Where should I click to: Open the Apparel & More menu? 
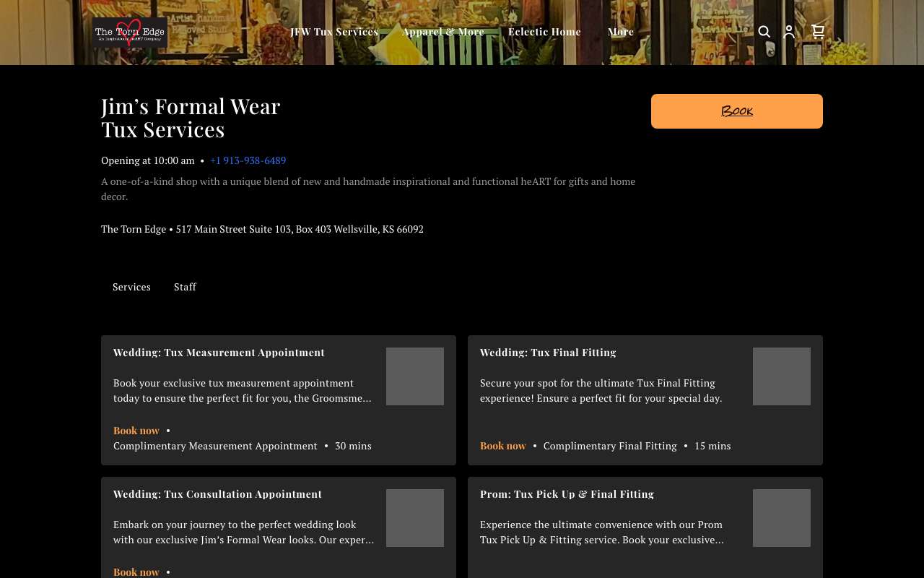(443, 32)
